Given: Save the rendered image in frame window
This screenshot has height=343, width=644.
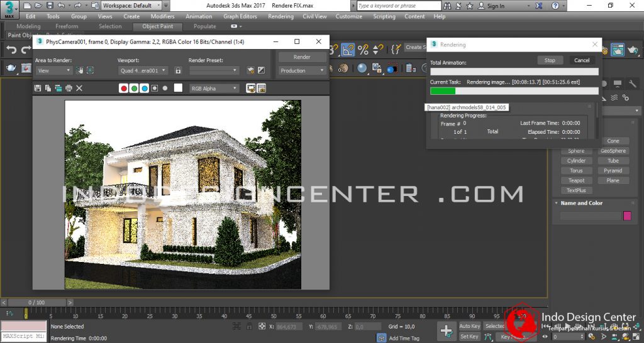Looking at the screenshot, I should [38, 88].
